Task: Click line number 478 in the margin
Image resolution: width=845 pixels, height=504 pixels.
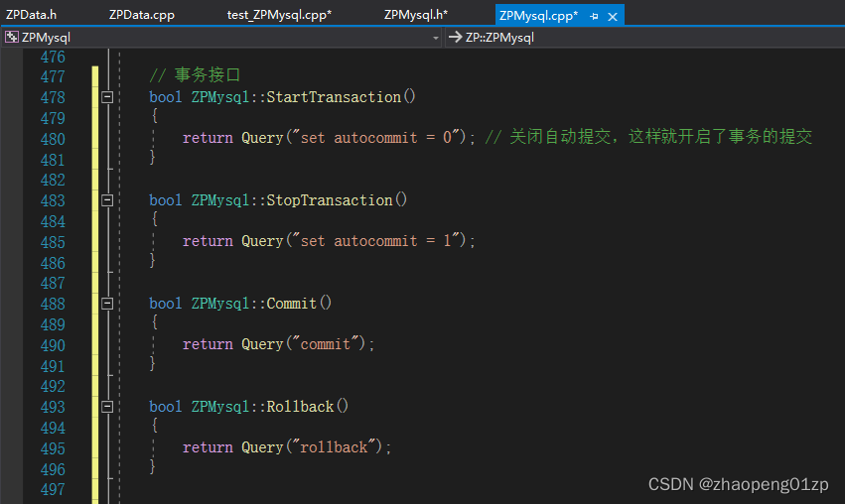Action: [x=53, y=97]
